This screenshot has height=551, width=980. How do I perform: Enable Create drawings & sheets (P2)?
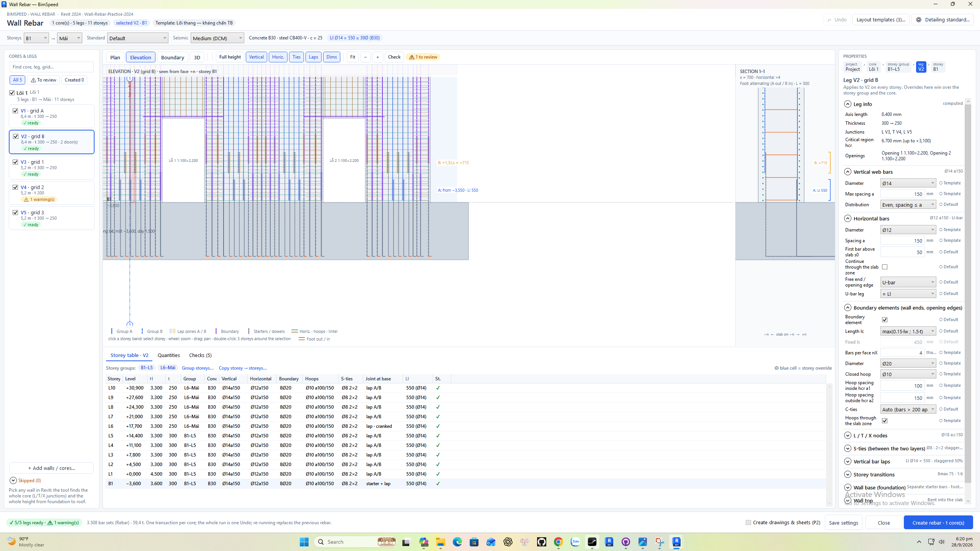click(748, 522)
